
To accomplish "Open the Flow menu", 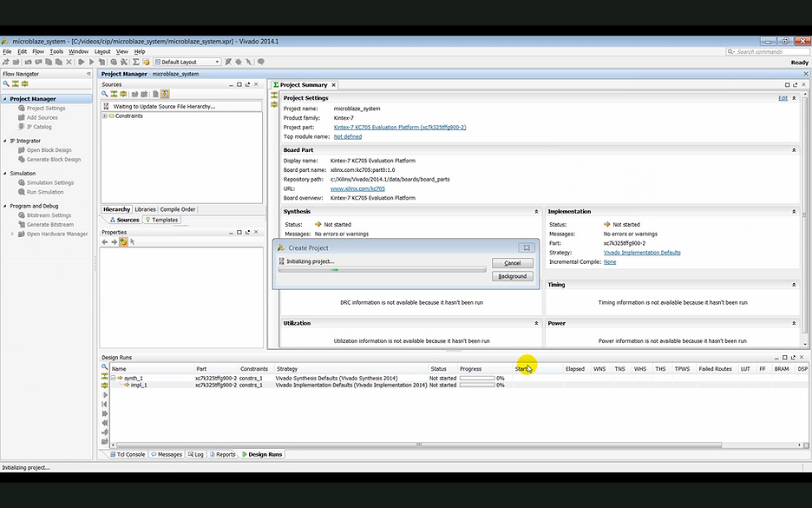I will [37, 52].
